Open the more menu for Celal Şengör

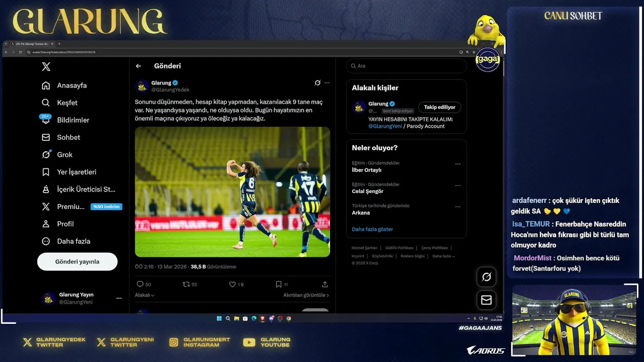coord(458,186)
